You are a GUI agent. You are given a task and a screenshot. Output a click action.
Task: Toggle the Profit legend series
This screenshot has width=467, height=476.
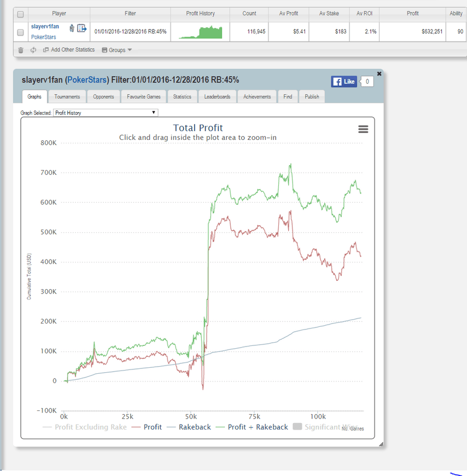point(147,427)
